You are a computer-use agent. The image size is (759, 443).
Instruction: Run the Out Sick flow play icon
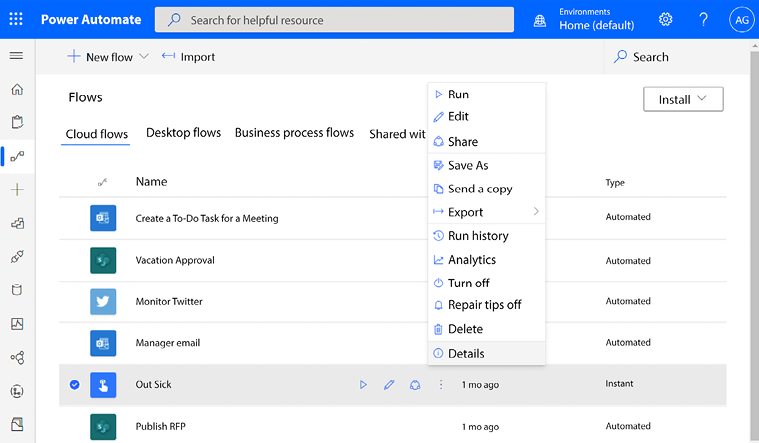coord(363,384)
